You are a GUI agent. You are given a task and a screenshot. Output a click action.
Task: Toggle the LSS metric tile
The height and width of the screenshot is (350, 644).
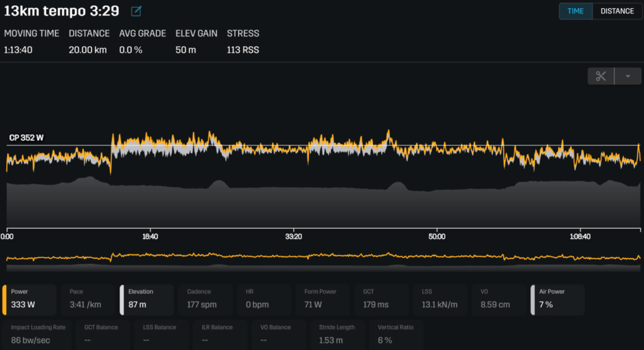[x=440, y=300]
